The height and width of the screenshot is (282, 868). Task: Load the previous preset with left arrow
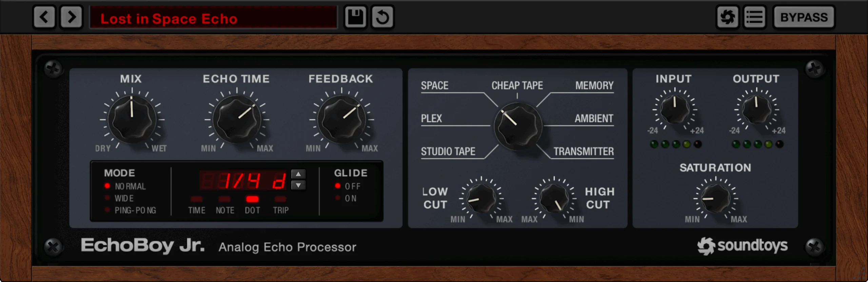pos(44,17)
